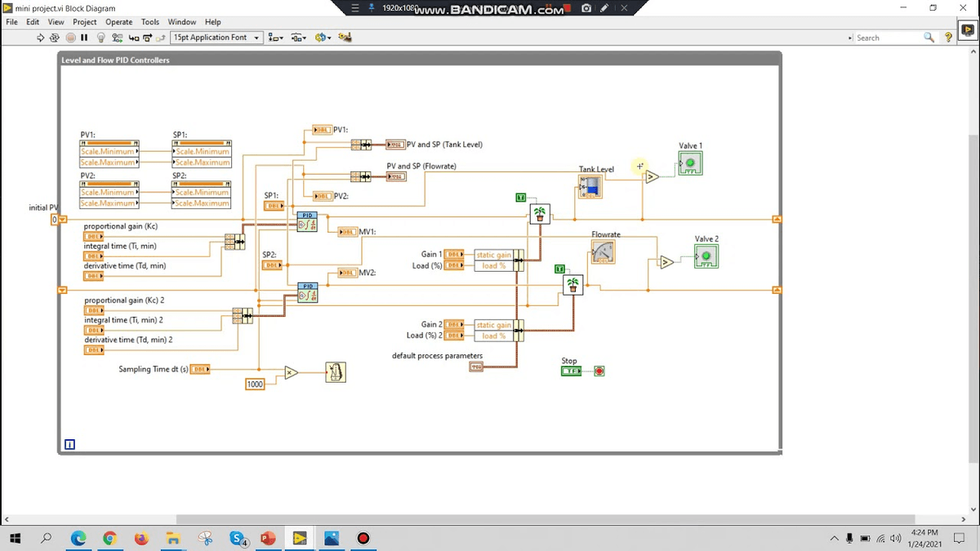This screenshot has width=980, height=551.
Task: Click the Context Help question mark button
Action: click(948, 38)
